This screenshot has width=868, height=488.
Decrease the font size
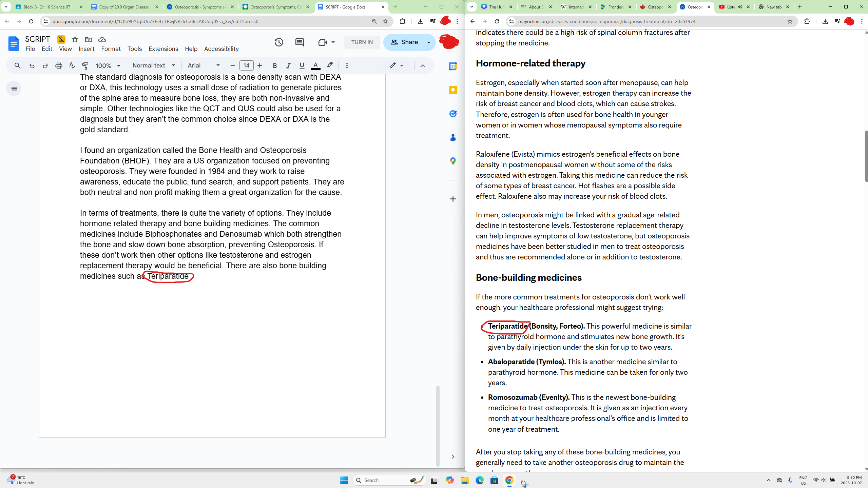pos(233,65)
